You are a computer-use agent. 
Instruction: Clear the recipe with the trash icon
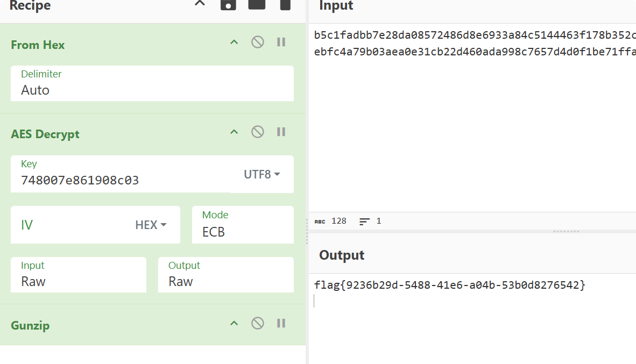pyautogui.click(x=285, y=4)
